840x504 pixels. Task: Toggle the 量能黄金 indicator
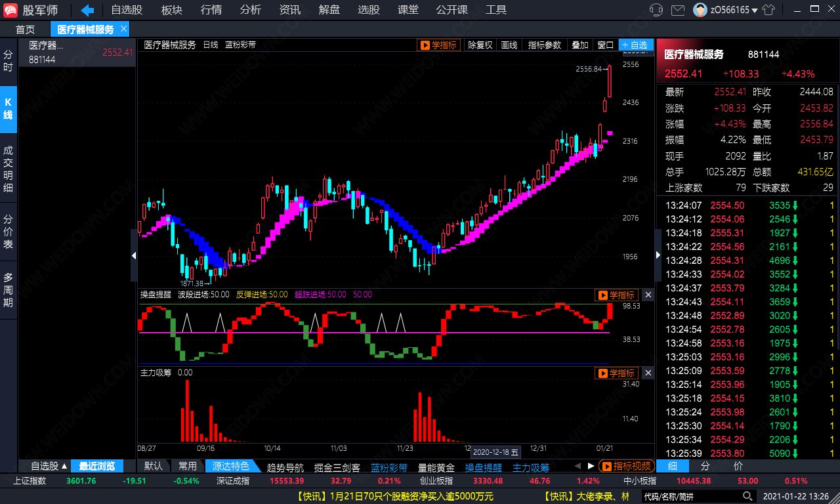tap(436, 468)
